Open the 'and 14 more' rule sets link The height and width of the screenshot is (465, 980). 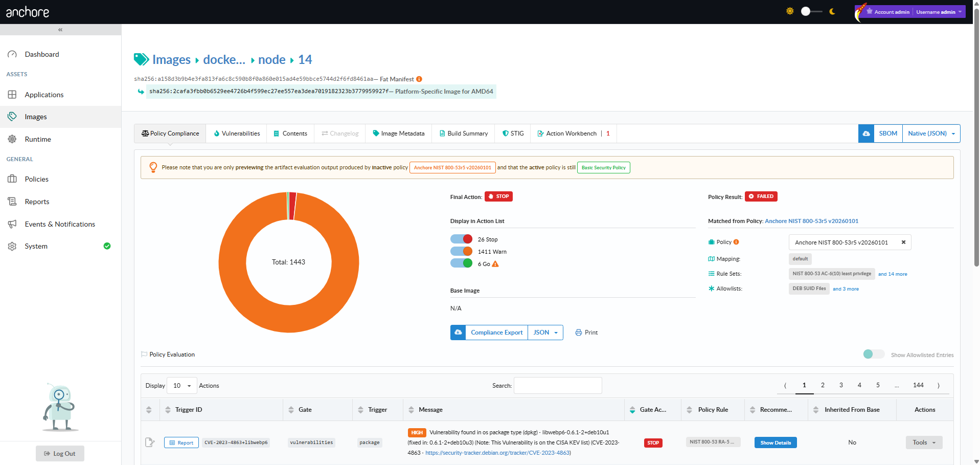click(x=893, y=274)
